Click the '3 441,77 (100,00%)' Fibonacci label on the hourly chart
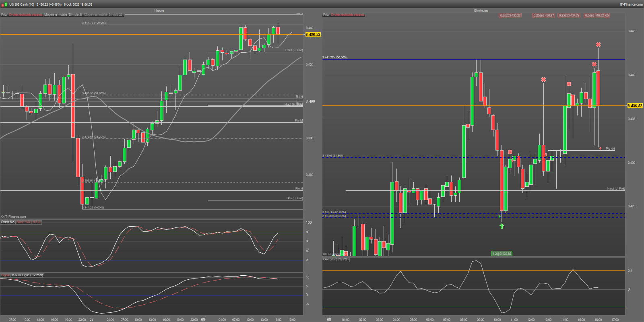 95,23
